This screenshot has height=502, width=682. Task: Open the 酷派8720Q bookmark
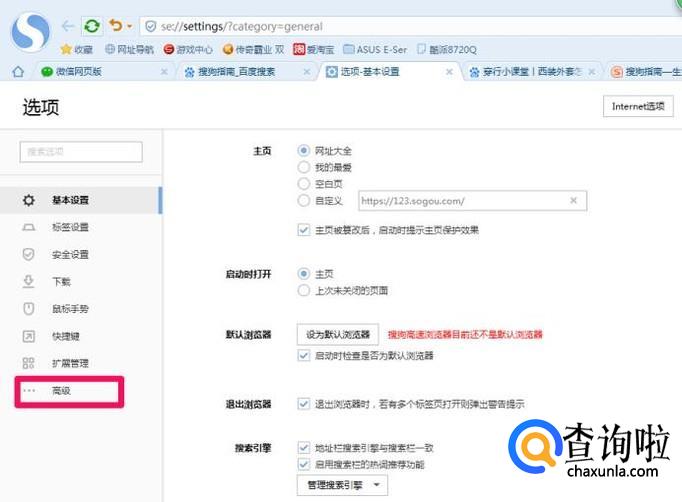(x=446, y=49)
